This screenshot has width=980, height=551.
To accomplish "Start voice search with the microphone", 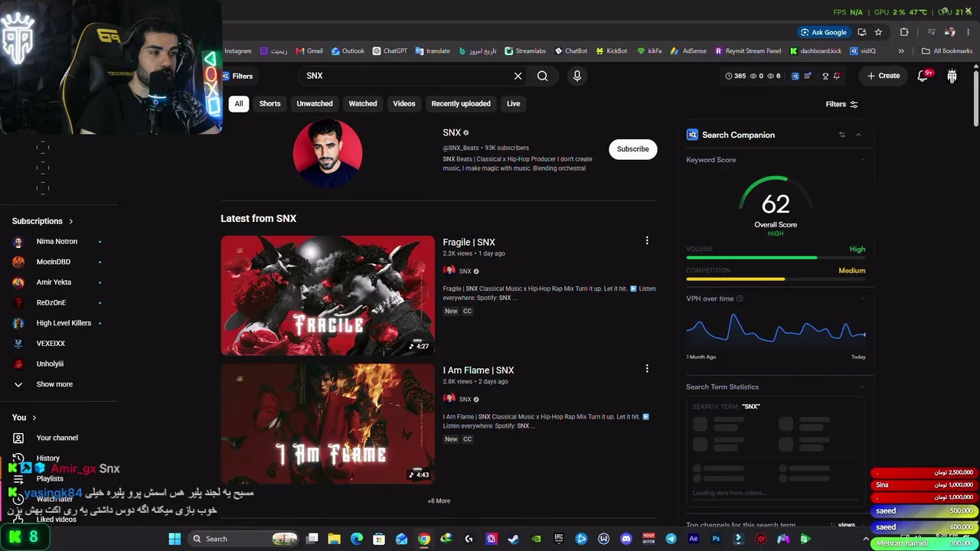I will [577, 76].
